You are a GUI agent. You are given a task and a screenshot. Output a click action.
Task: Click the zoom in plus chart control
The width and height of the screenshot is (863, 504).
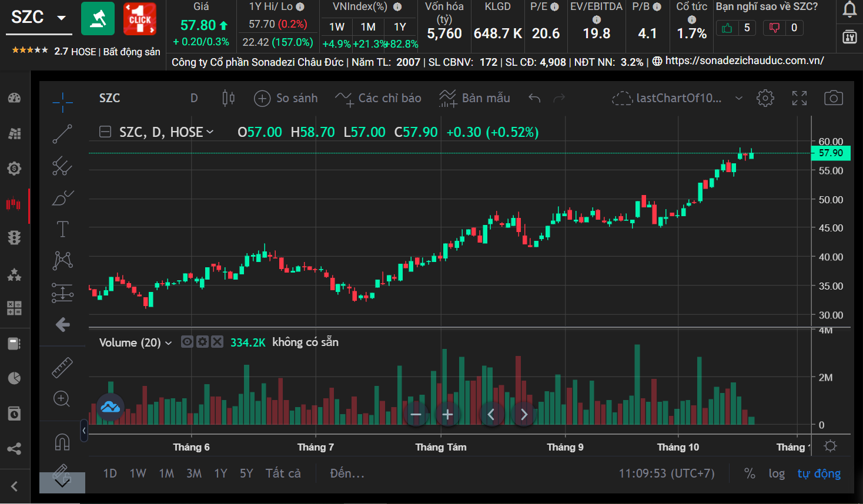tap(447, 415)
